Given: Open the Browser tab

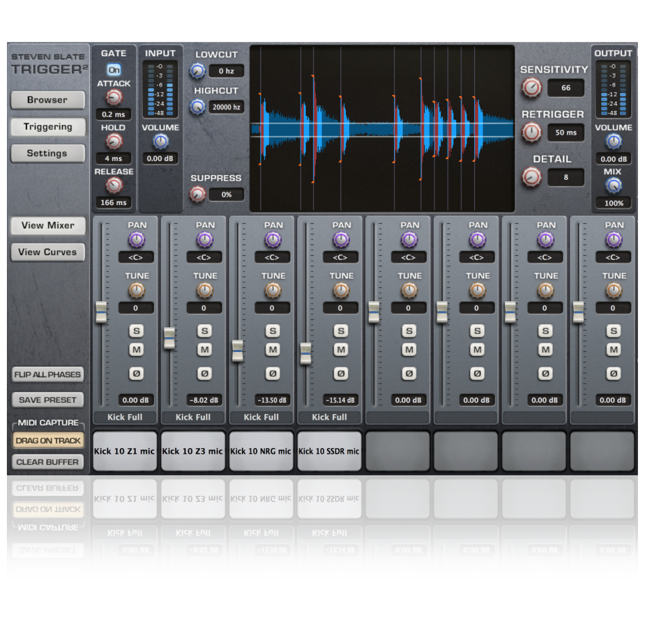Looking at the screenshot, I should click(x=47, y=100).
